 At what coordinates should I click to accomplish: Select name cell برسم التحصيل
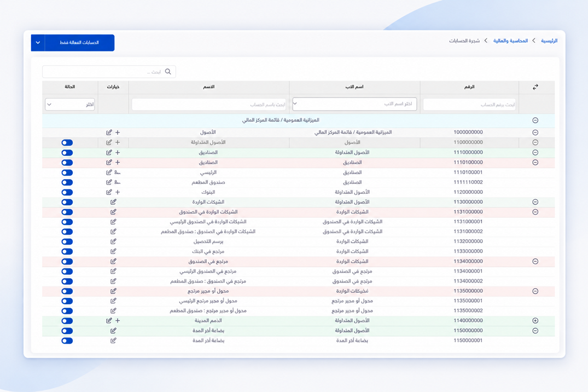point(208,242)
